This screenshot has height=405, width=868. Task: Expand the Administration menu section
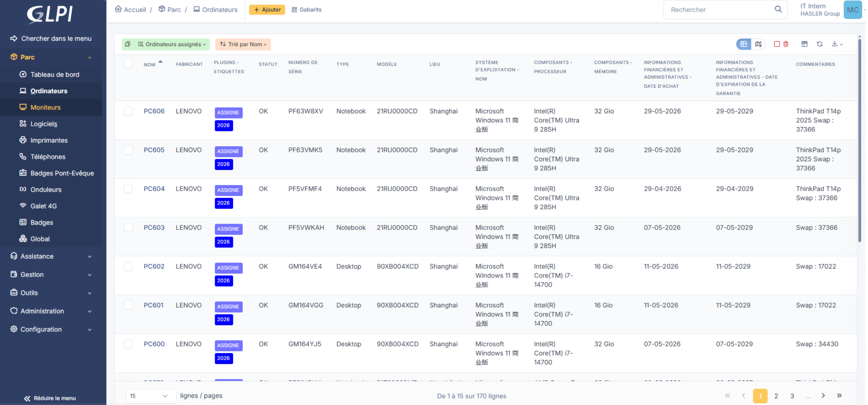51,311
